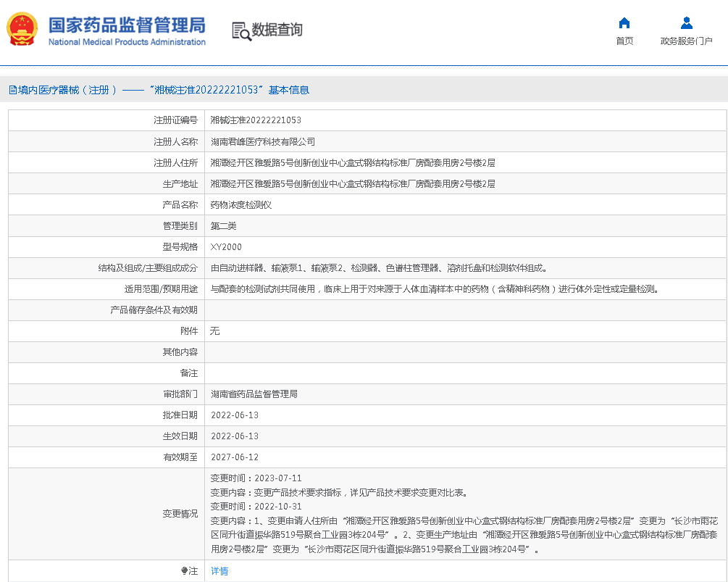
Task: Click the 首页 home icon
Action: click(624, 22)
